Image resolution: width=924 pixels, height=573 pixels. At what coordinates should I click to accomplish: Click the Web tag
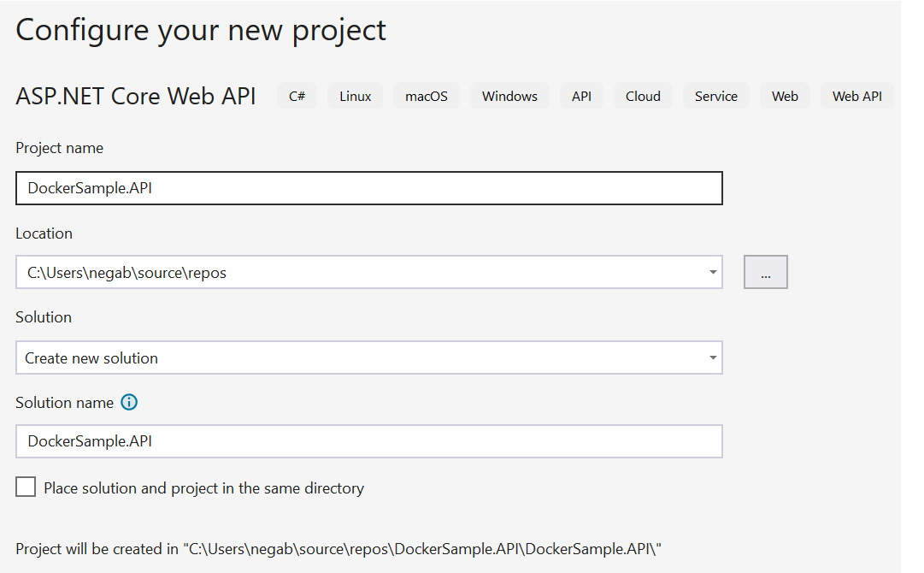tap(785, 96)
